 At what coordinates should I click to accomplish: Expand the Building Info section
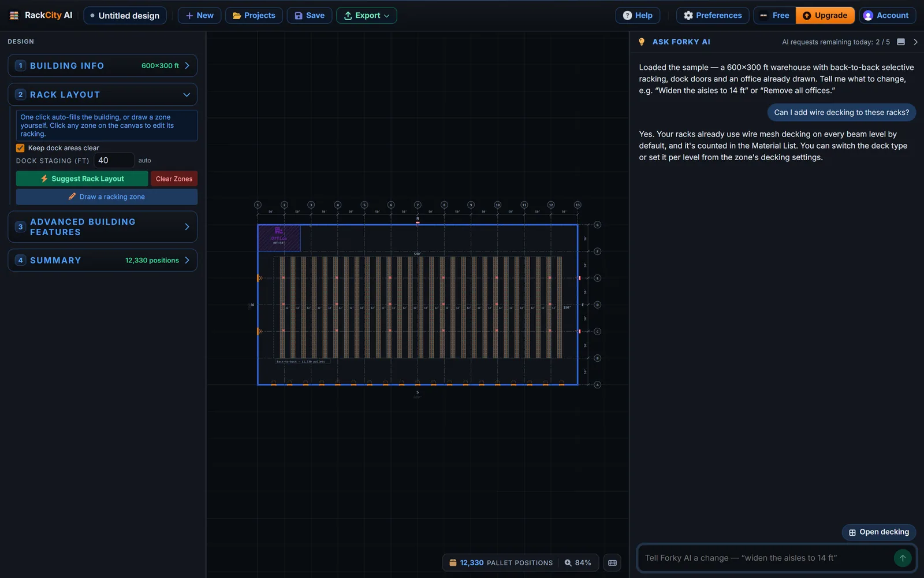pos(103,66)
